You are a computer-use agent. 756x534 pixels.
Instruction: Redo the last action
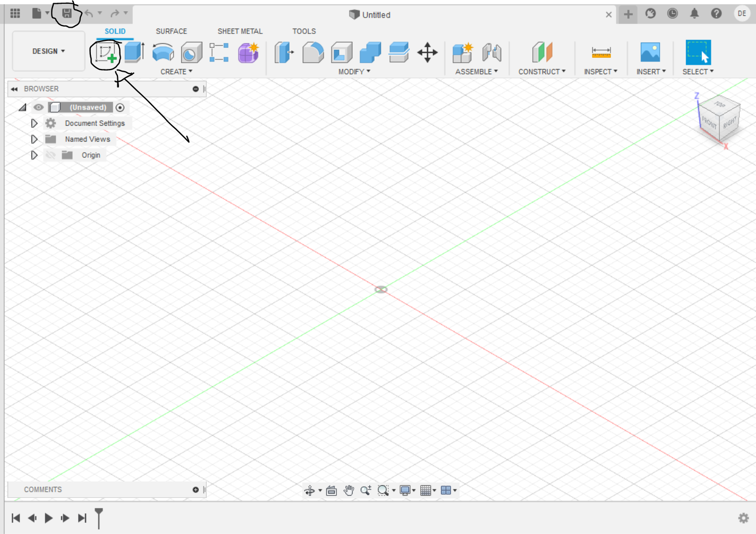pyautogui.click(x=115, y=13)
